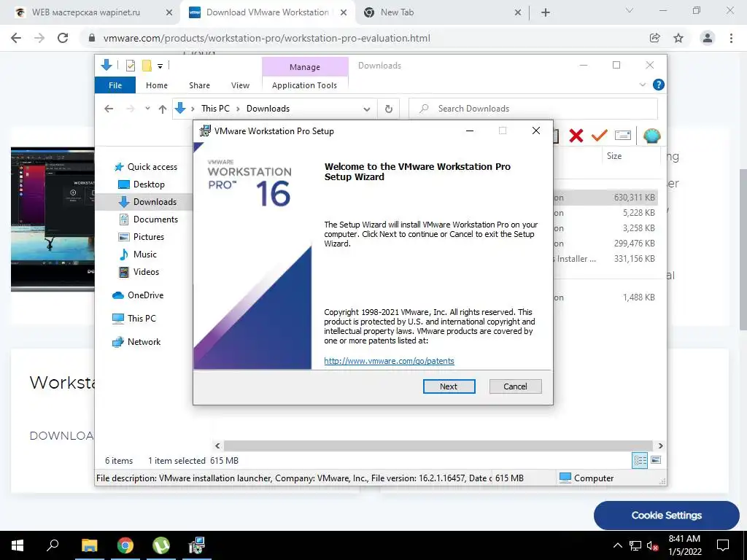Open the Explorer Help icon

click(659, 85)
